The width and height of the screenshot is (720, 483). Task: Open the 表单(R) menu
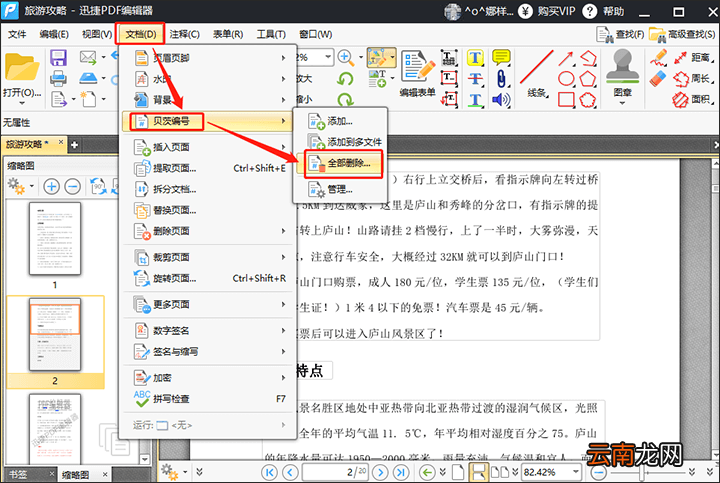tap(228, 34)
